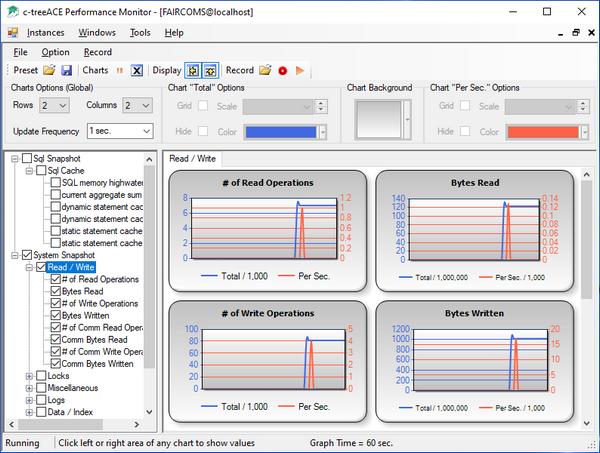Screen dimensions: 600x453
Task: Open preset with folder icon
Action: (x=49, y=70)
